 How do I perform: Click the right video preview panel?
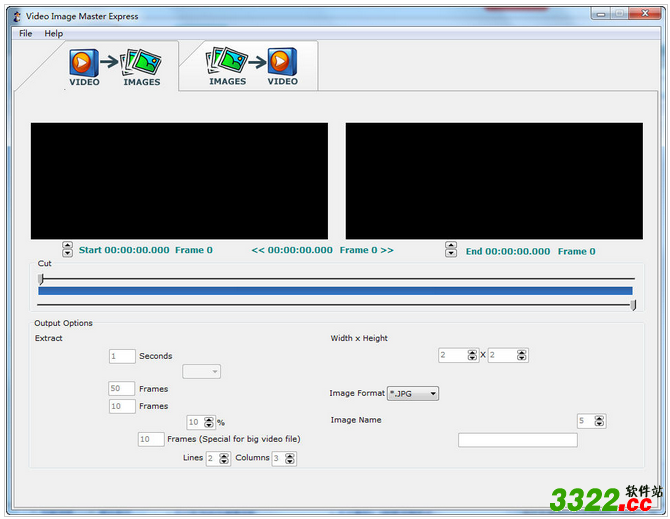pyautogui.click(x=494, y=181)
